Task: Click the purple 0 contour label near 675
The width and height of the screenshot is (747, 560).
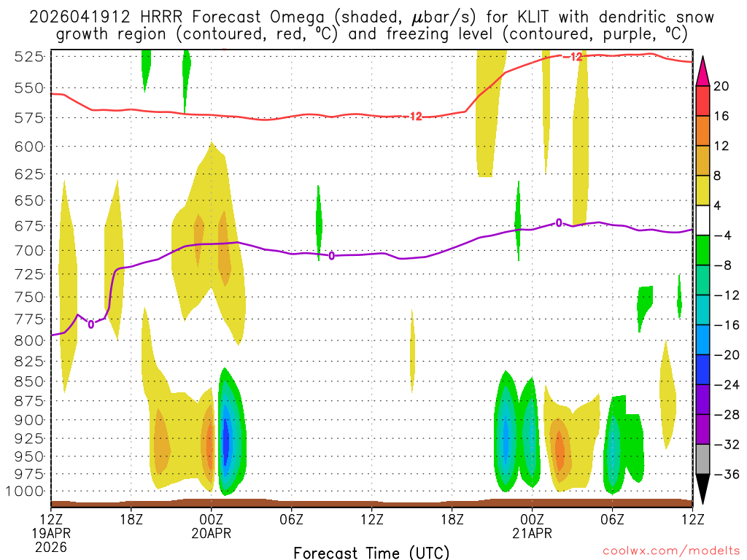Action: (559, 223)
